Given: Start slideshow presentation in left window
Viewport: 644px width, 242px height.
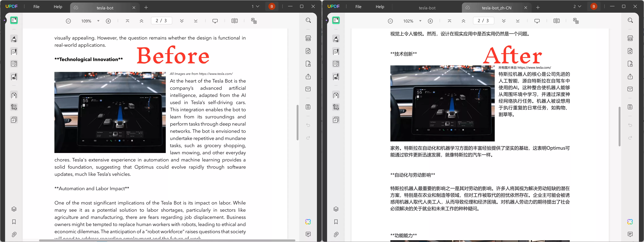Looking at the screenshot, I should 215,21.
